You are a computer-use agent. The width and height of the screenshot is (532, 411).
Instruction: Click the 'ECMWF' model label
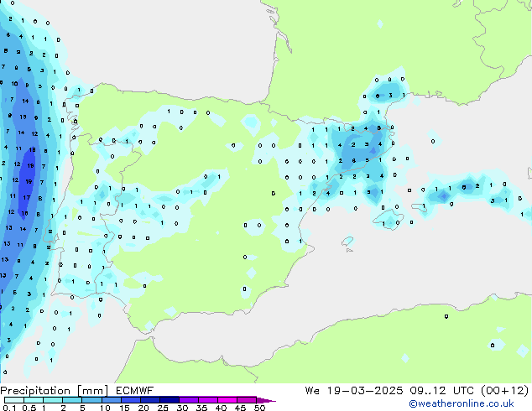click(x=135, y=391)
